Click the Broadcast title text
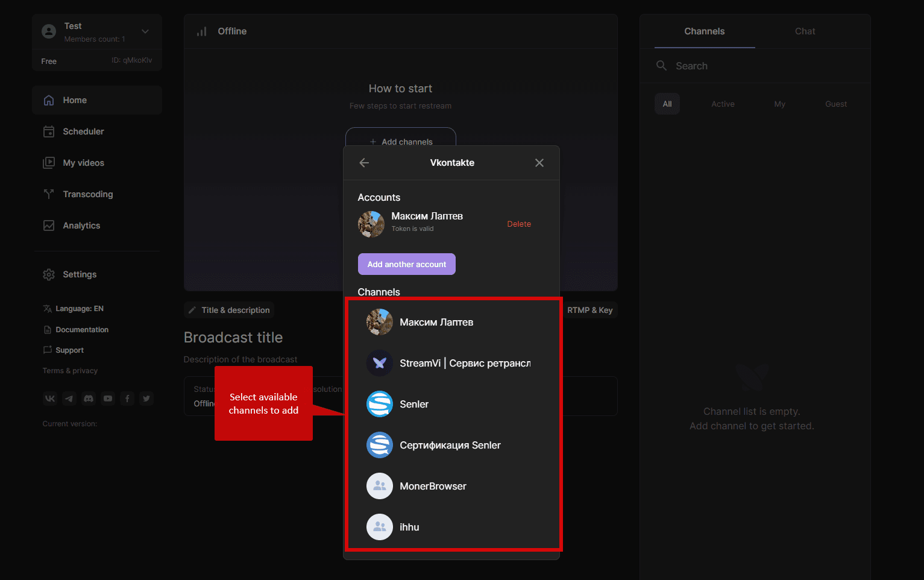Viewport: 924px width, 580px height. click(x=233, y=338)
